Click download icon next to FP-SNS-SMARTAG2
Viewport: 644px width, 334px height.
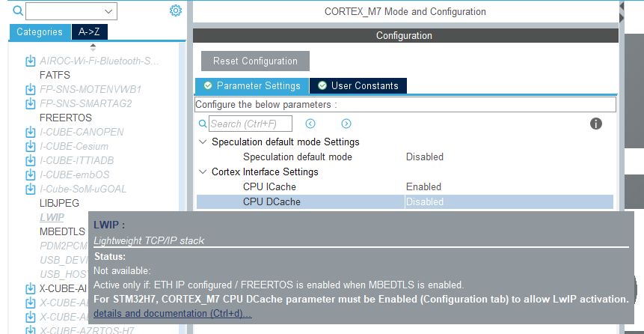[x=30, y=103]
